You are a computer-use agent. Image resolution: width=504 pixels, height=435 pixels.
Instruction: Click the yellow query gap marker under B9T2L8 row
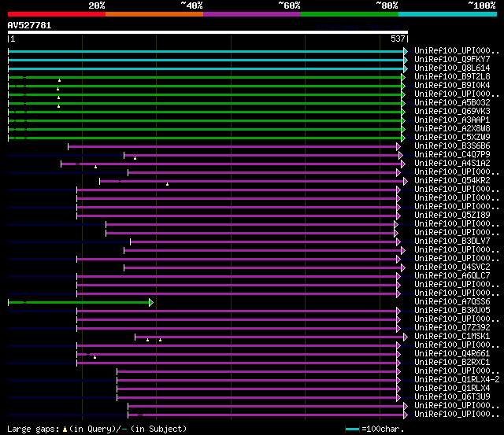pos(60,80)
